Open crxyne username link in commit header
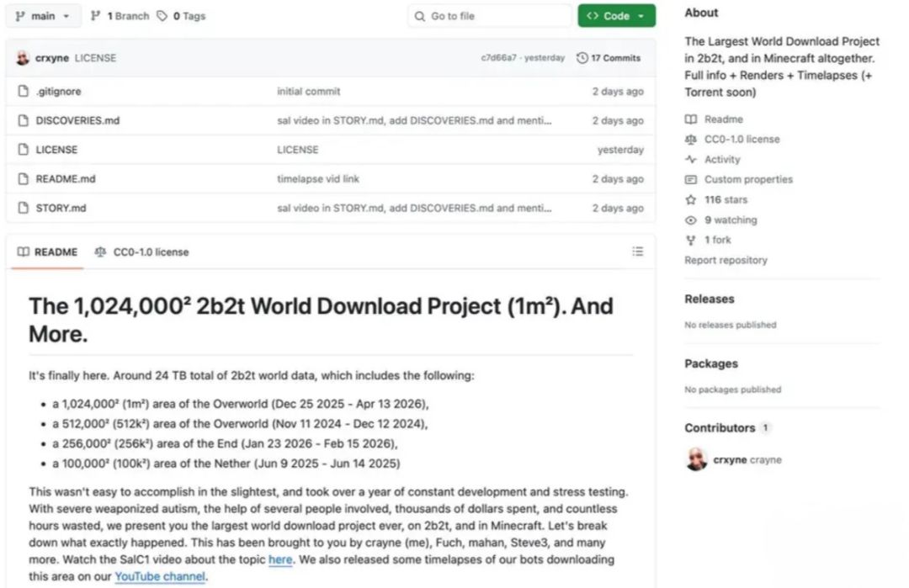This screenshot has width=909, height=588. (x=51, y=58)
